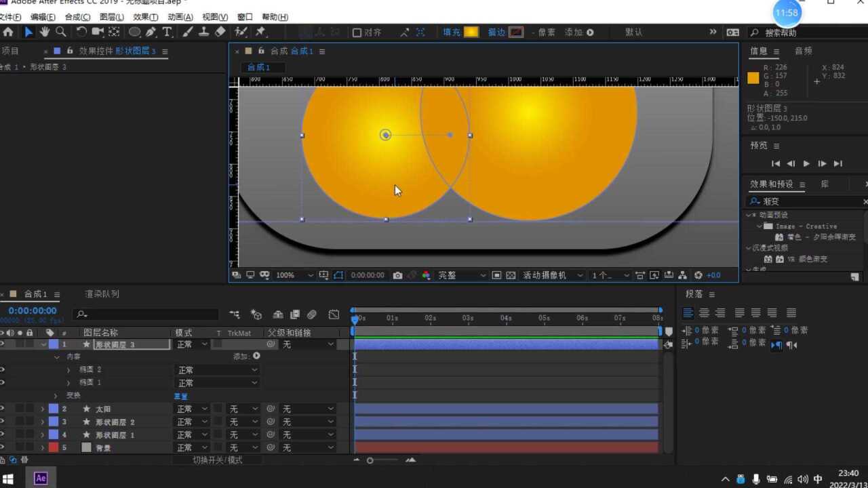The width and height of the screenshot is (868, 488).
Task: Toggle the transparency grid icon
Action: [x=511, y=275]
